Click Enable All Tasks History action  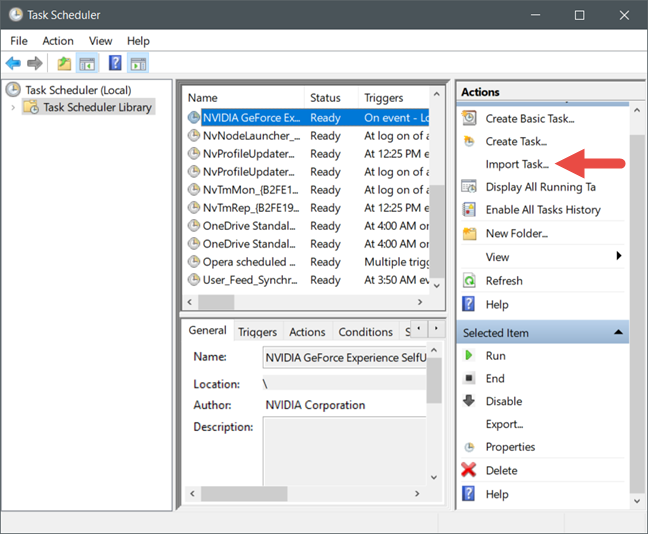543,210
